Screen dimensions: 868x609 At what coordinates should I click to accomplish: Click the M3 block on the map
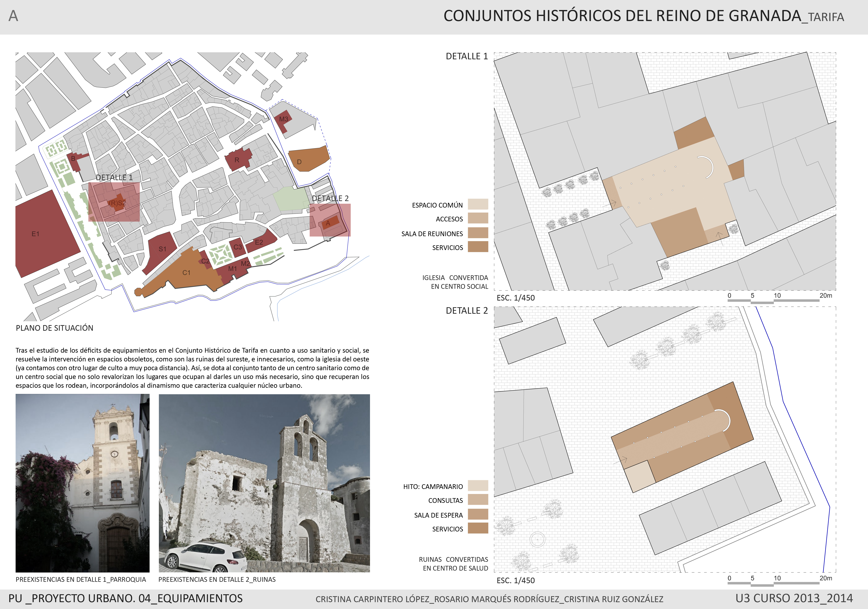283,121
